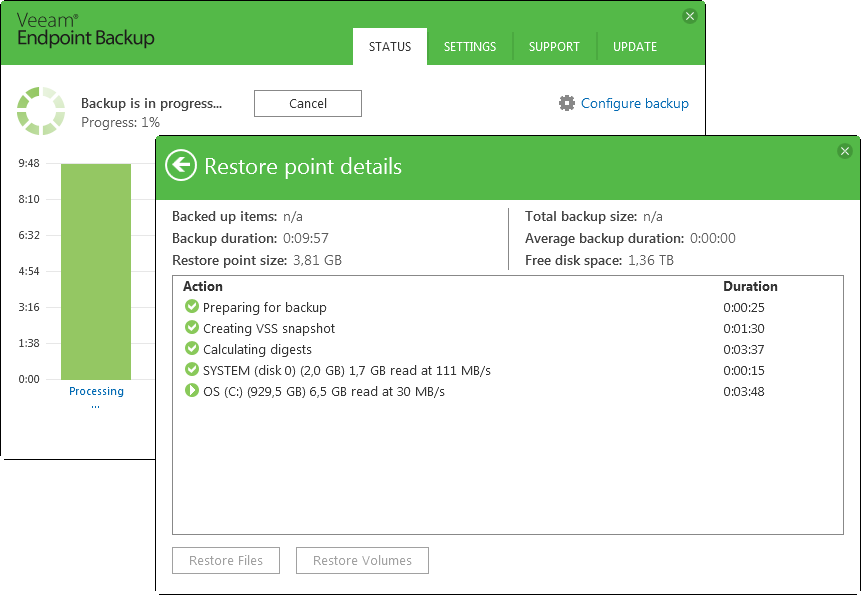Click the Veeam Endpoint Backup logo
Viewport: 863px width, 600px height.
85,30
